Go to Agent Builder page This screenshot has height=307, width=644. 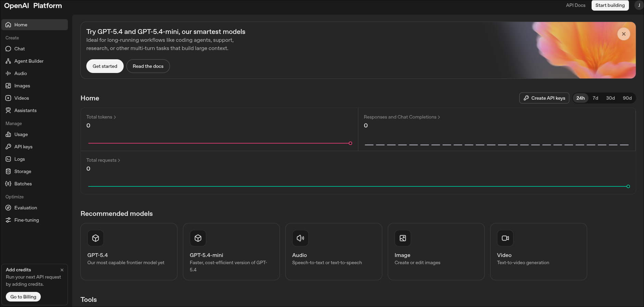pyautogui.click(x=35, y=61)
